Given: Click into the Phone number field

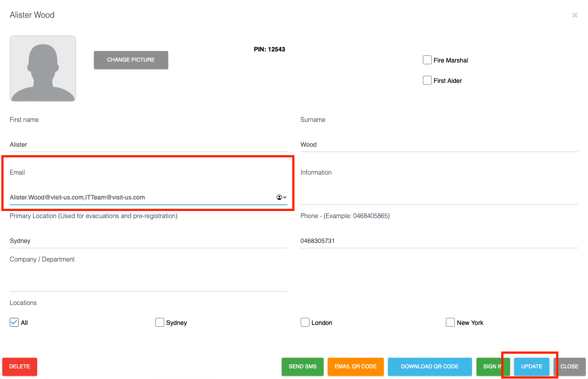Looking at the screenshot, I should pos(439,241).
